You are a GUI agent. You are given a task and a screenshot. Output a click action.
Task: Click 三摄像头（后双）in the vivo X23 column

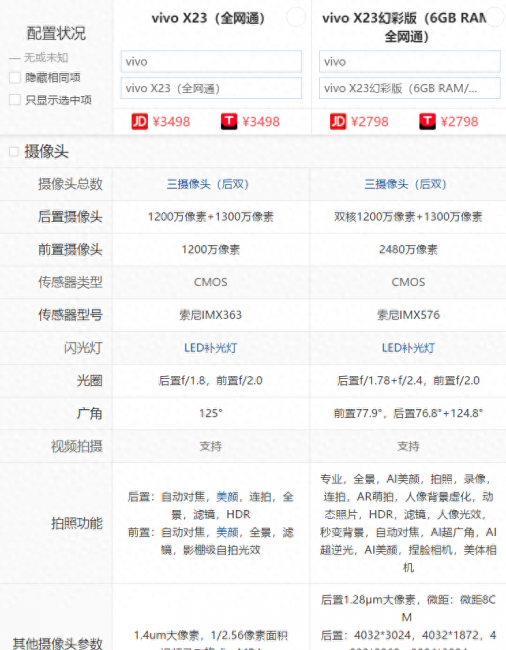tap(208, 184)
